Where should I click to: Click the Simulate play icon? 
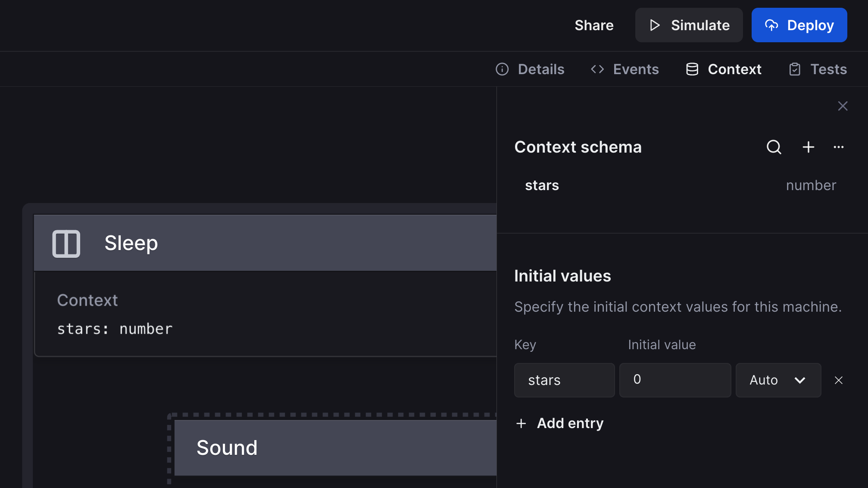pyautogui.click(x=654, y=25)
